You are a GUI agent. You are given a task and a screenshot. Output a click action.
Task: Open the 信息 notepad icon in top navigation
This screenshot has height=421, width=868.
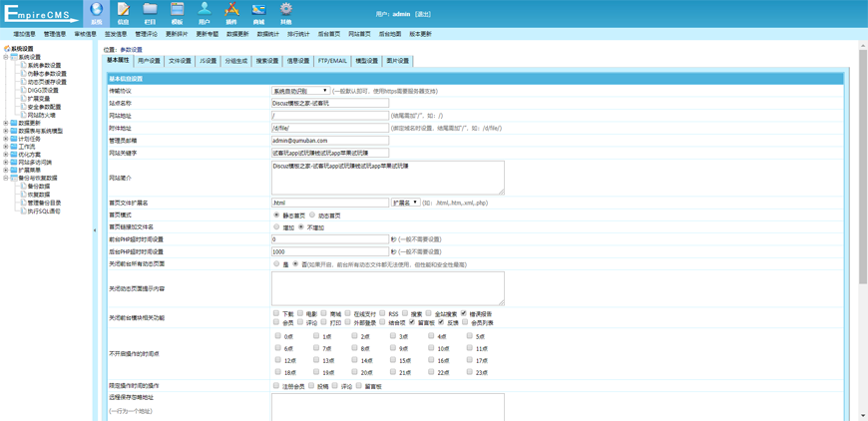coord(123,9)
